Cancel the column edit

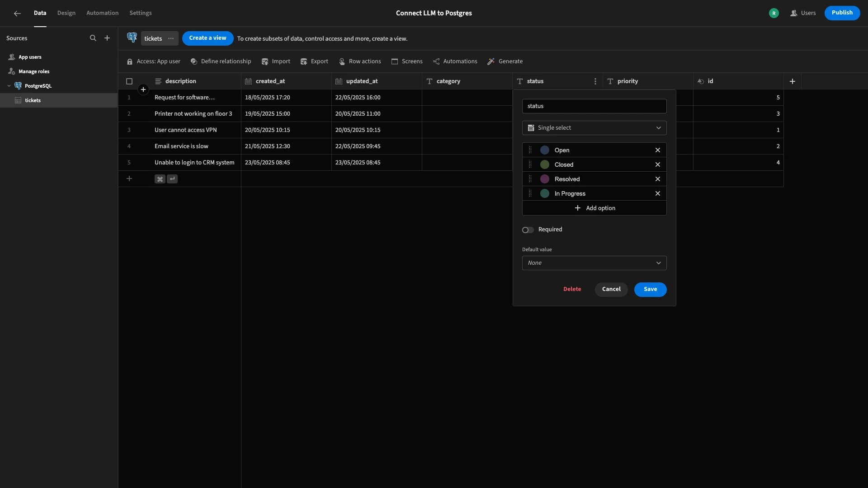coord(611,290)
